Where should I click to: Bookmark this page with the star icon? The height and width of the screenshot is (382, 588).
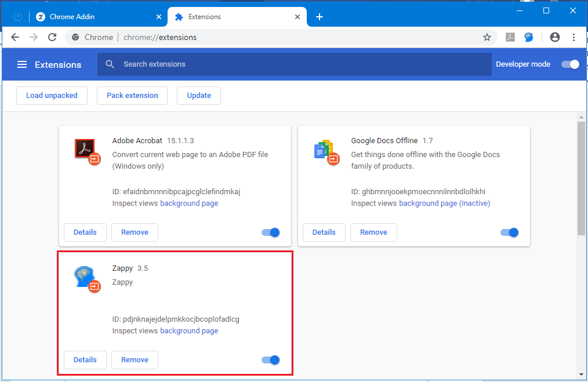(x=487, y=37)
